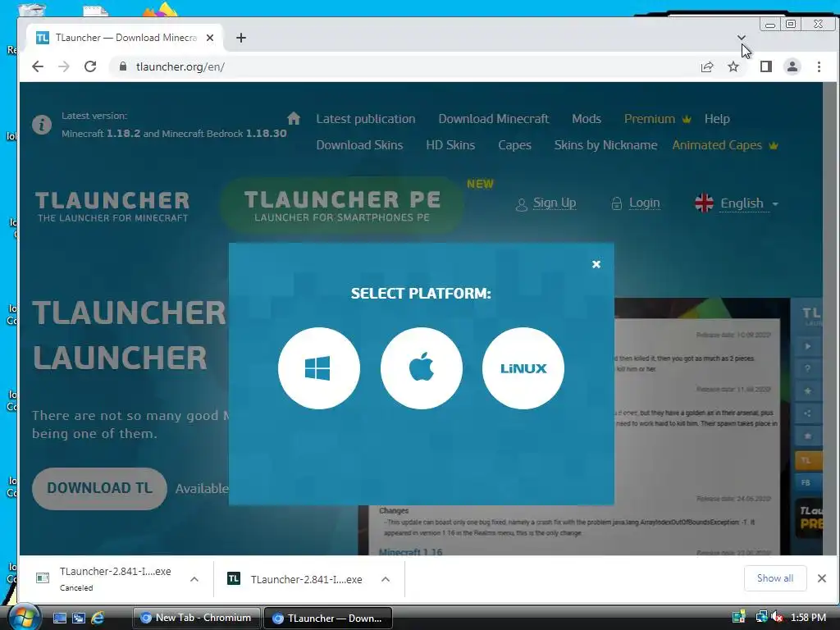This screenshot has height=630, width=840.
Task: Open the tab search chevron
Action: pyautogui.click(x=742, y=38)
